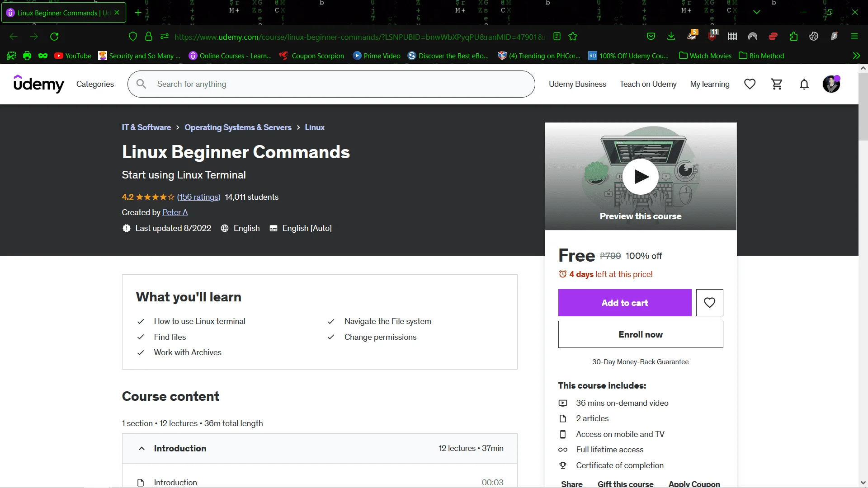Go back with browser back arrow
Viewport: 868px width, 488px height.
coord(14,37)
